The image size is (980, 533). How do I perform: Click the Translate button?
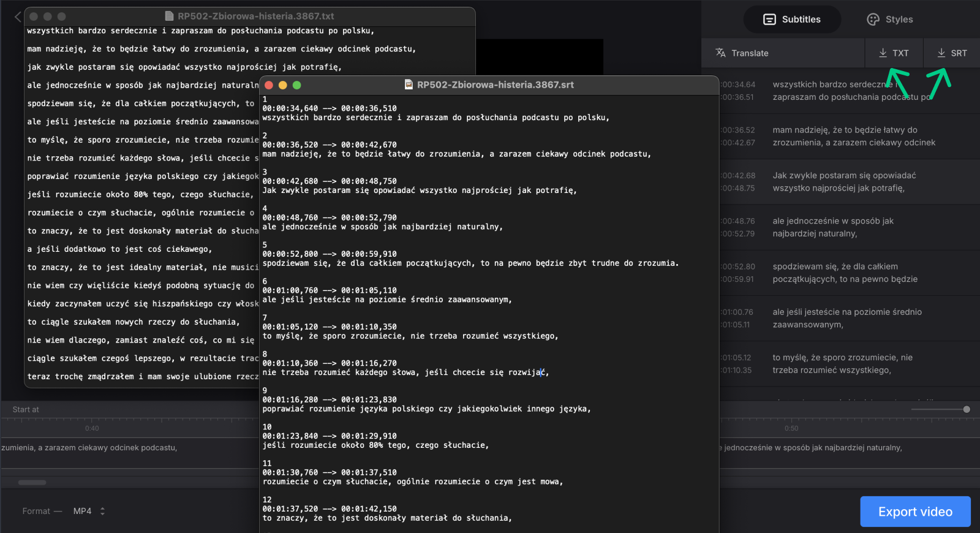point(742,53)
